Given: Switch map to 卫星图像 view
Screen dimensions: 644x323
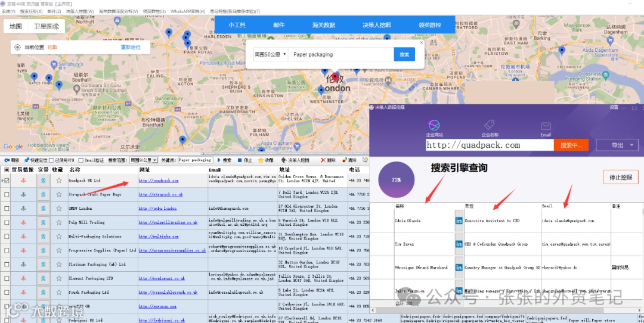Looking at the screenshot, I should [47, 26].
